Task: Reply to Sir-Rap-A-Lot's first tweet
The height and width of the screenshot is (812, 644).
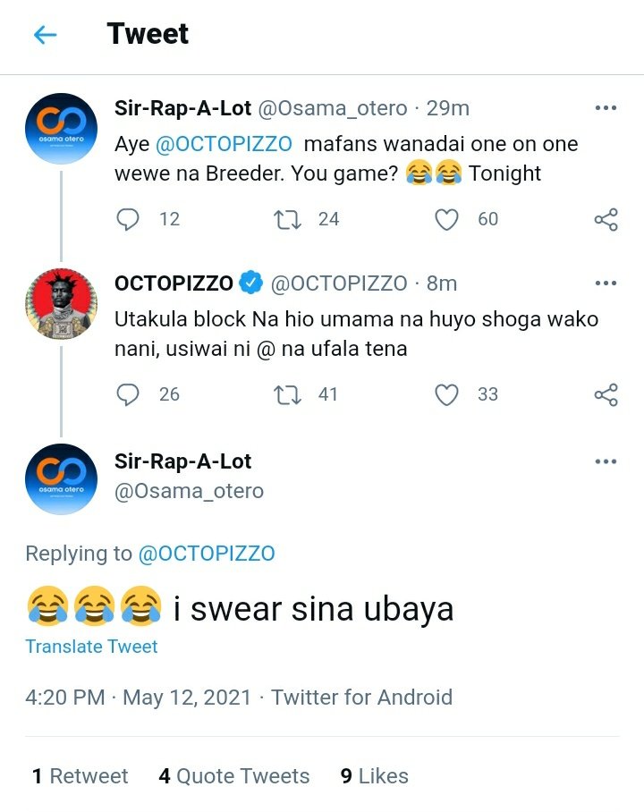Action: point(127,219)
